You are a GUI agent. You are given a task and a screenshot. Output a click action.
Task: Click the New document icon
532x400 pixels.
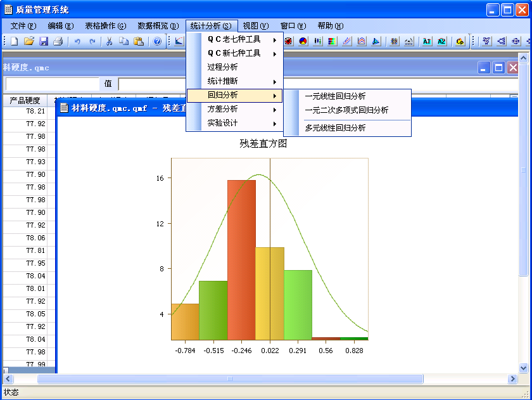click(x=14, y=41)
